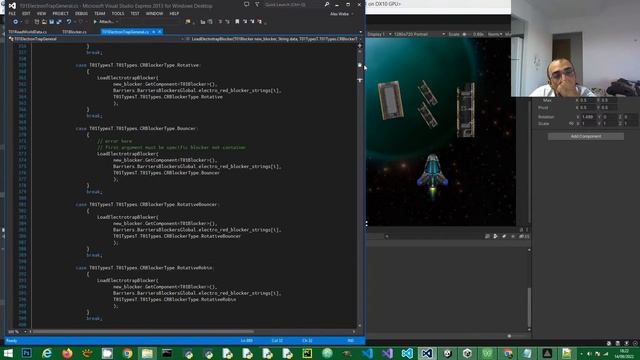Click the bookmark toggle toolbar icon
This screenshot has width=640, height=360.
tap(237, 22)
